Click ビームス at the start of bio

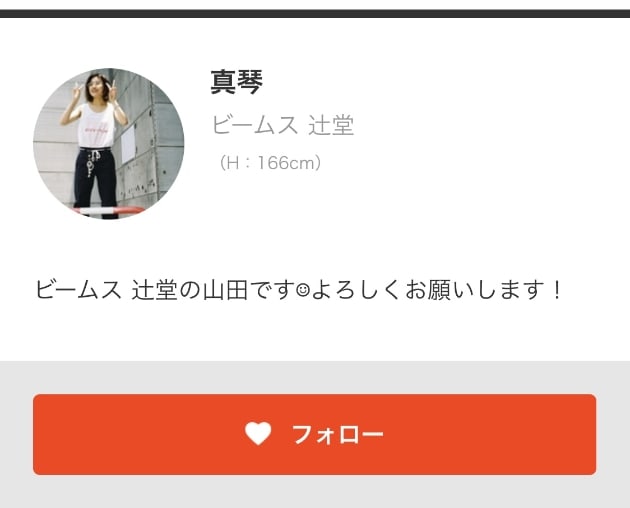pos(78,290)
